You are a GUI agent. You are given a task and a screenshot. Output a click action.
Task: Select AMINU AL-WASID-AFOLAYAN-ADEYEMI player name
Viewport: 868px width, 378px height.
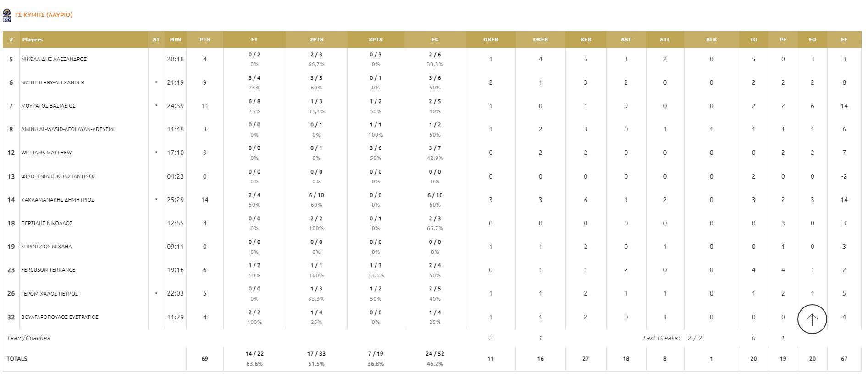[68, 129]
